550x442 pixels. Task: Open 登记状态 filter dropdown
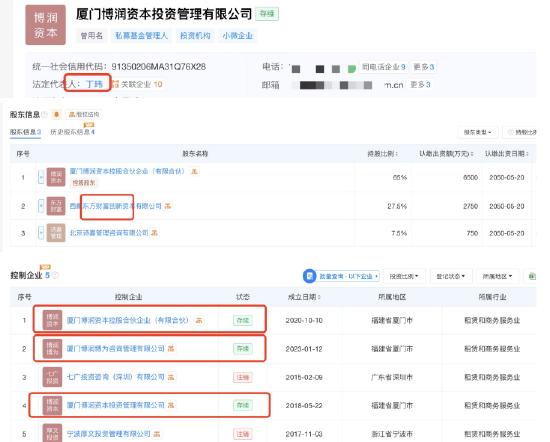450,276
